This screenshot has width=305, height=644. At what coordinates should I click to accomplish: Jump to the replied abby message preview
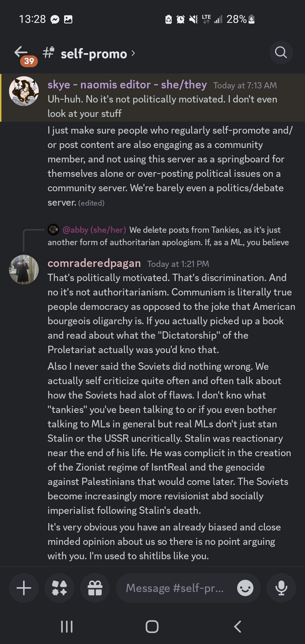(x=198, y=236)
